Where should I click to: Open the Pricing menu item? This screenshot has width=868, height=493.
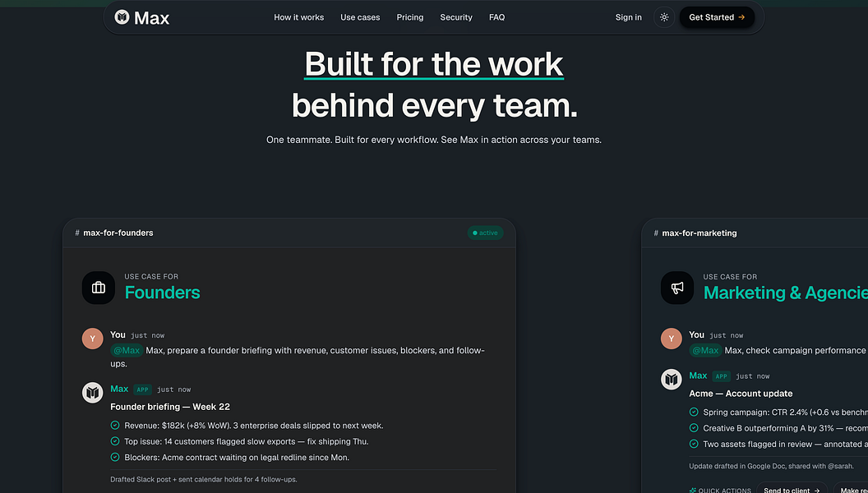click(x=410, y=17)
